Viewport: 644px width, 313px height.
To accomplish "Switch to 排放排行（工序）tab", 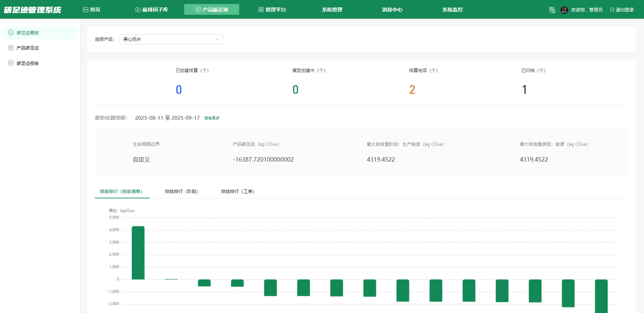I will pyautogui.click(x=237, y=191).
